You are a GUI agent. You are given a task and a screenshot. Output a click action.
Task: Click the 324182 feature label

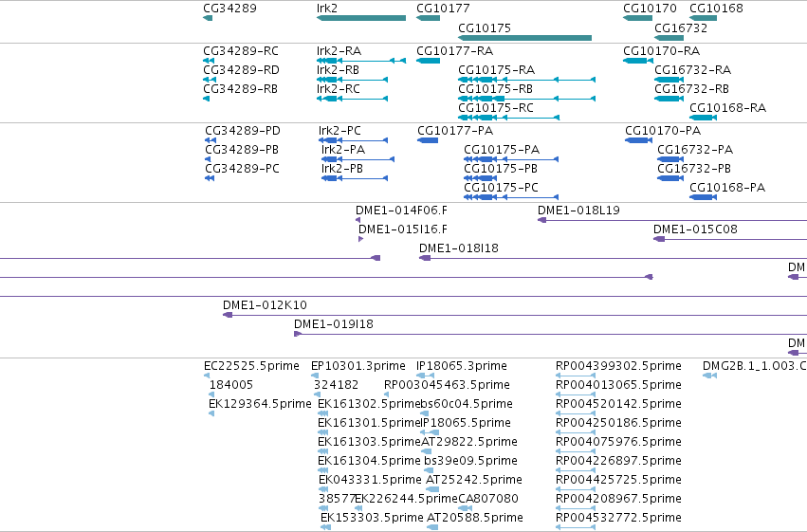pos(336,385)
